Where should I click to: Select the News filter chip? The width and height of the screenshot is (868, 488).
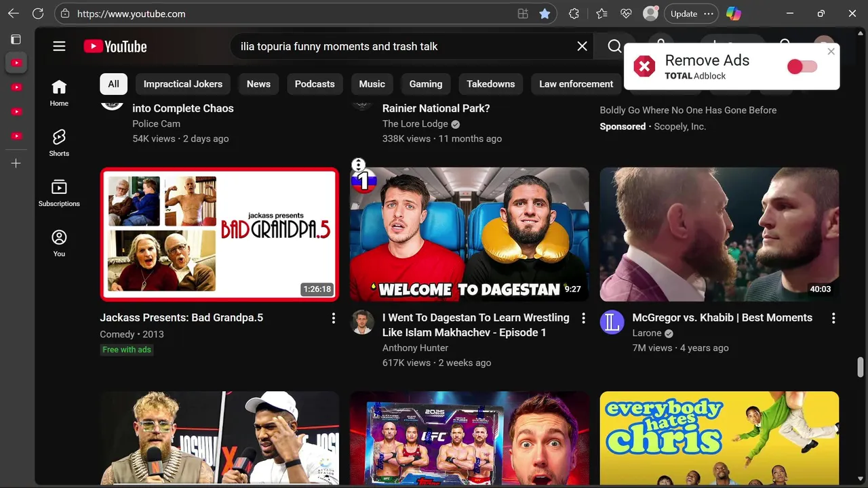pos(258,84)
